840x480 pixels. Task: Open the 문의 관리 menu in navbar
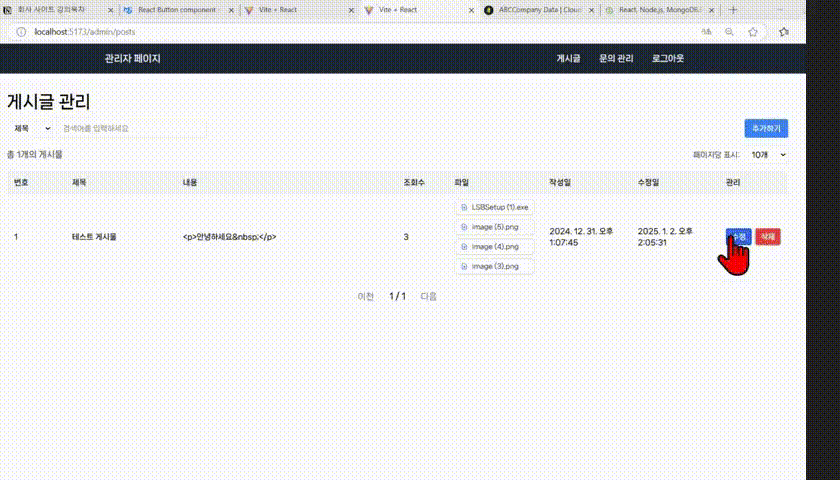point(616,58)
